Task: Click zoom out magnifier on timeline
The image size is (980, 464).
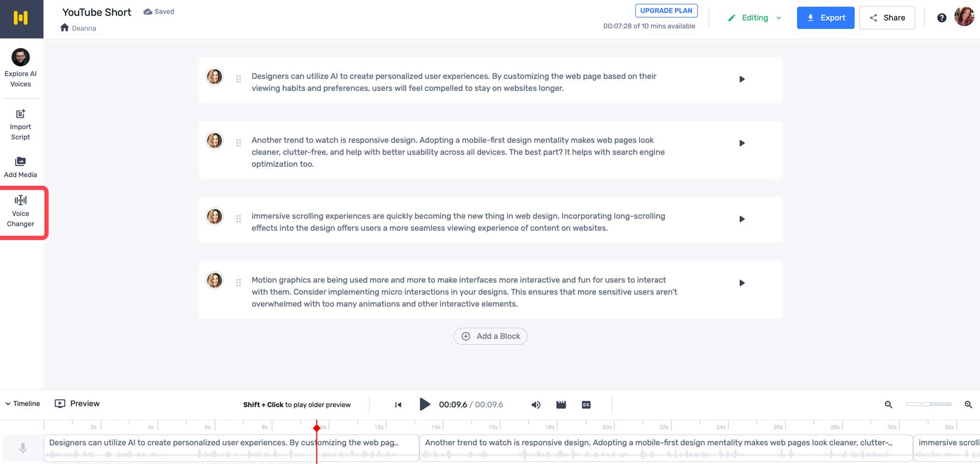Action: tap(889, 405)
